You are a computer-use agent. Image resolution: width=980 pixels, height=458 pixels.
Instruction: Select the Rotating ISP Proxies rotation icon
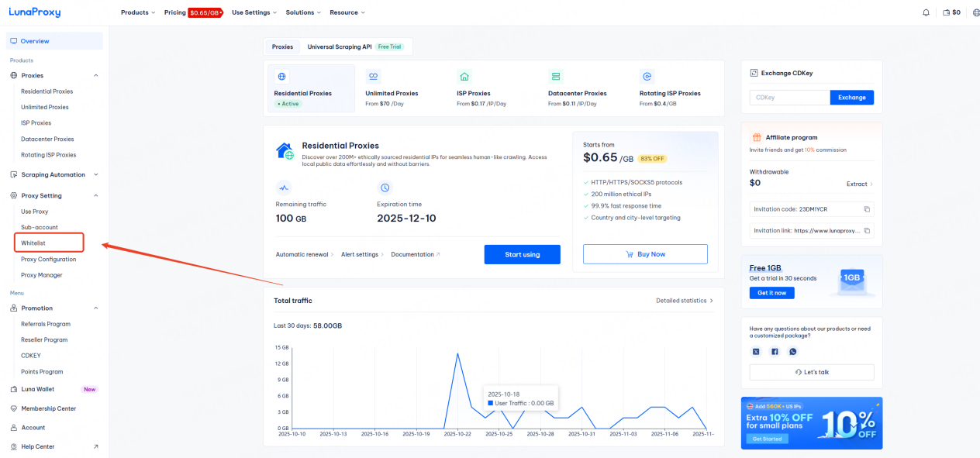(x=647, y=76)
